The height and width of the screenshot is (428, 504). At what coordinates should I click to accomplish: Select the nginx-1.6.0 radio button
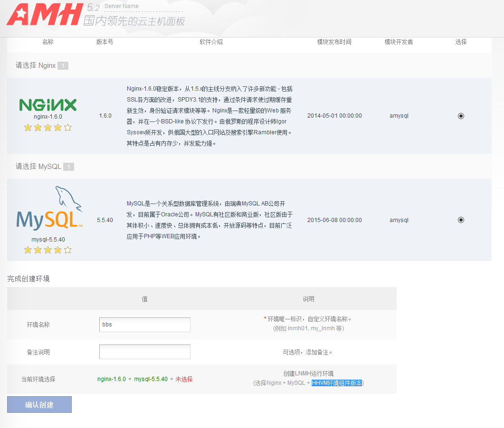pos(461,116)
